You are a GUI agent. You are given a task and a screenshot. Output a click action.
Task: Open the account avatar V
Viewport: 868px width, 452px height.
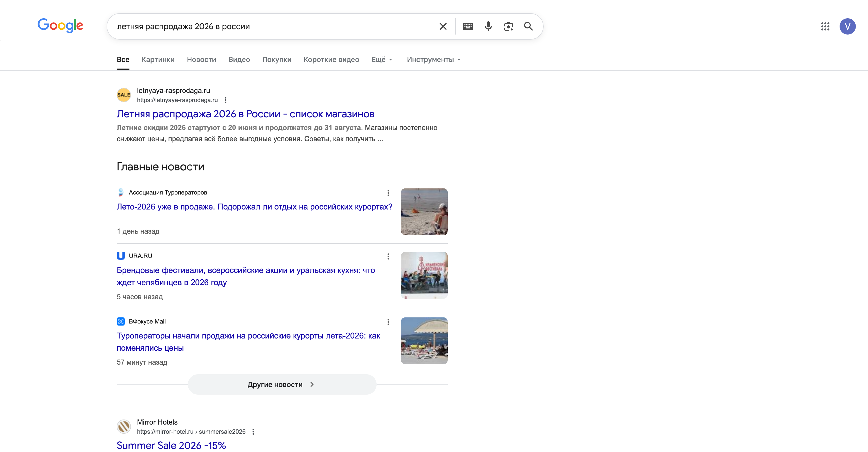click(x=847, y=26)
